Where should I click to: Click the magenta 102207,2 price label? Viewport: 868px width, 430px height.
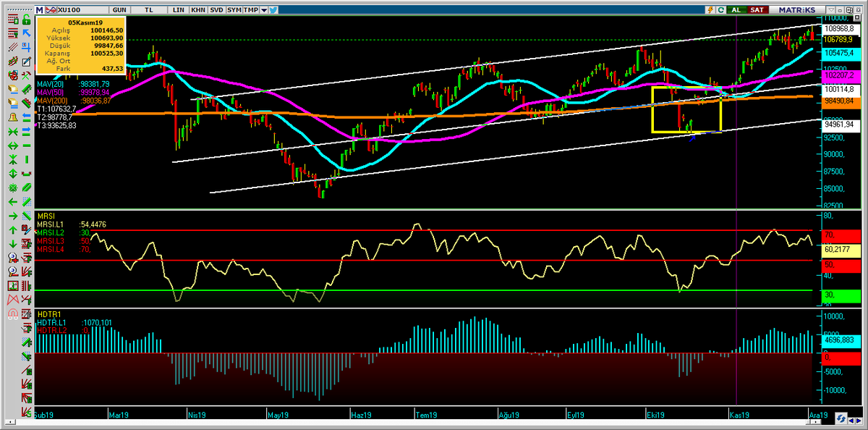[840, 75]
